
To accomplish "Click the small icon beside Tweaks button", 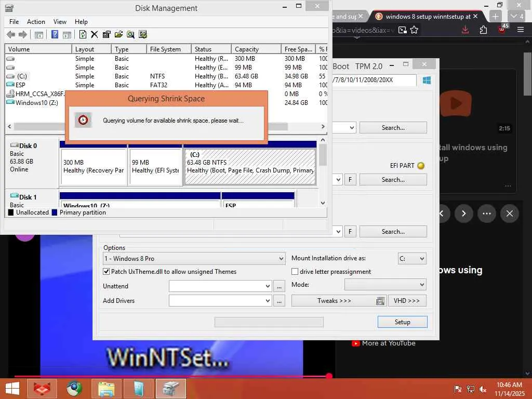I will tap(381, 301).
